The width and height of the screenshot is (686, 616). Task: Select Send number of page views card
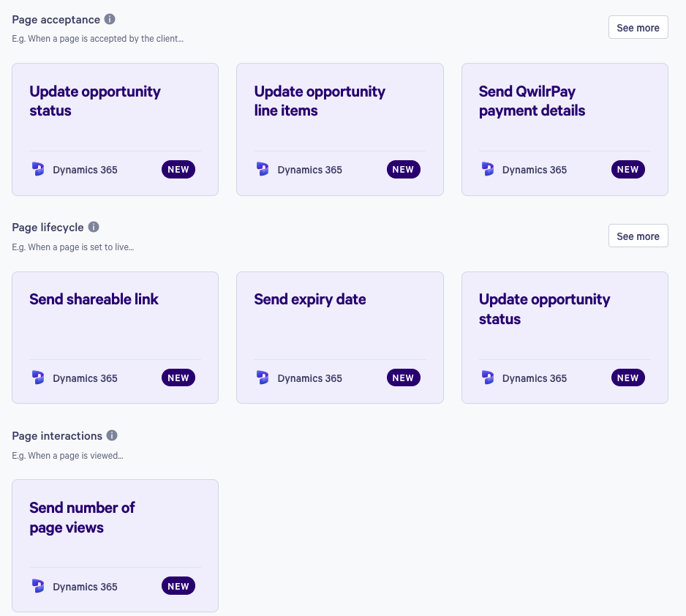pyautogui.click(x=115, y=546)
